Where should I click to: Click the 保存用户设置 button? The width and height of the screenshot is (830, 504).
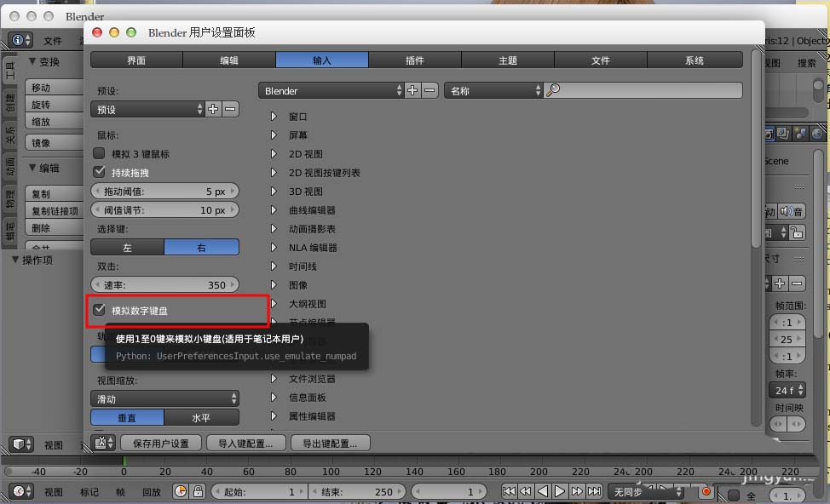pyautogui.click(x=161, y=444)
